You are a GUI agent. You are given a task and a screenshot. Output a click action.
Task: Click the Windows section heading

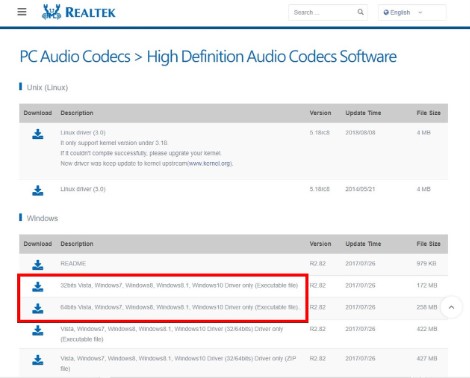point(42,218)
